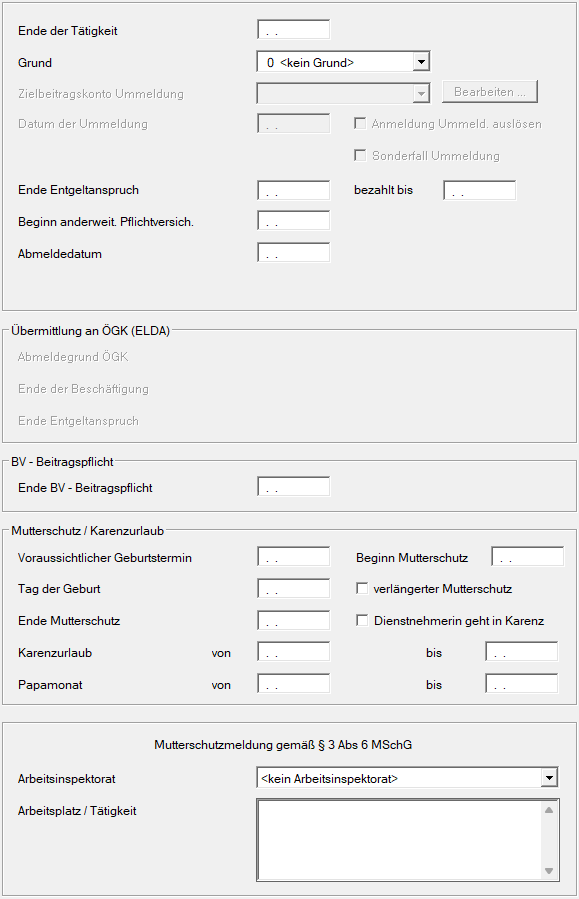Click the Voraussichtlicher Geburtstermin field

point(294,557)
